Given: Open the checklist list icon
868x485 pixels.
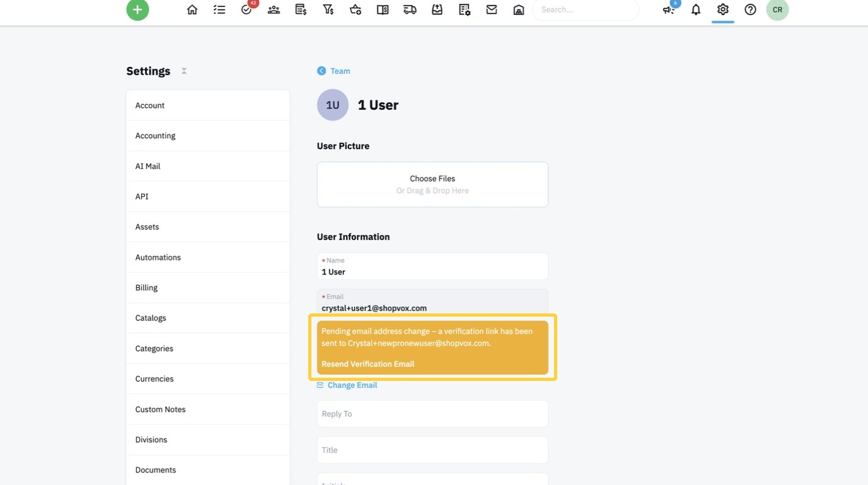Looking at the screenshot, I should point(219,9).
